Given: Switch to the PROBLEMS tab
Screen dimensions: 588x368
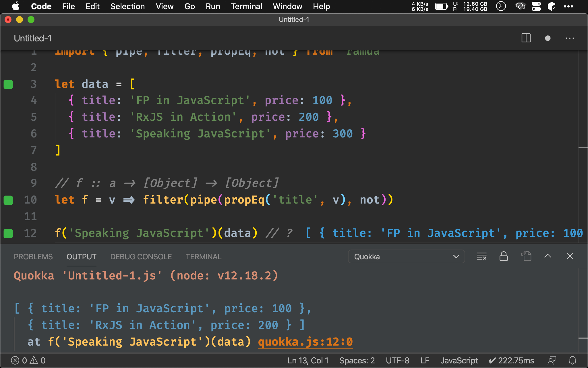Looking at the screenshot, I should [33, 257].
